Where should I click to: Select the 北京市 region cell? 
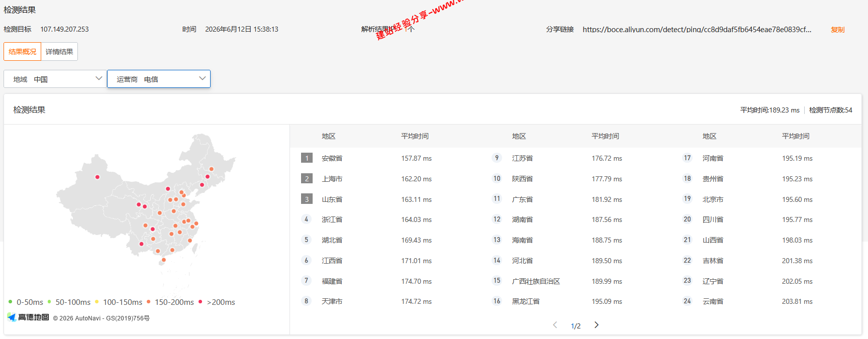(713, 199)
